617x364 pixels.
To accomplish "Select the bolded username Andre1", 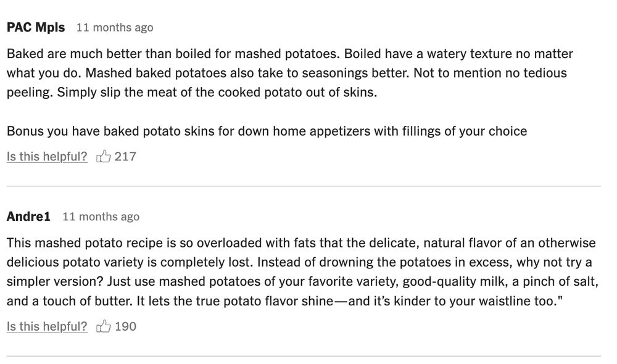I will tap(26, 216).
